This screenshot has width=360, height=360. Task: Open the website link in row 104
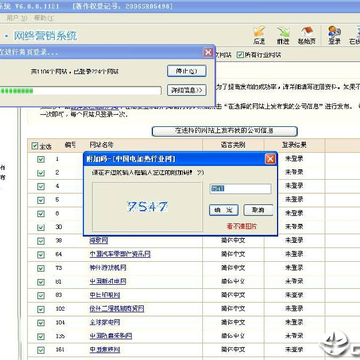point(105,322)
